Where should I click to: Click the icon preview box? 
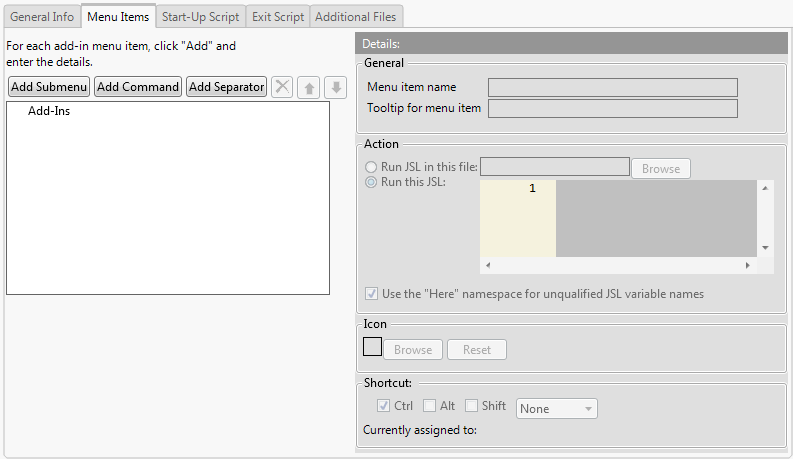tap(372, 347)
